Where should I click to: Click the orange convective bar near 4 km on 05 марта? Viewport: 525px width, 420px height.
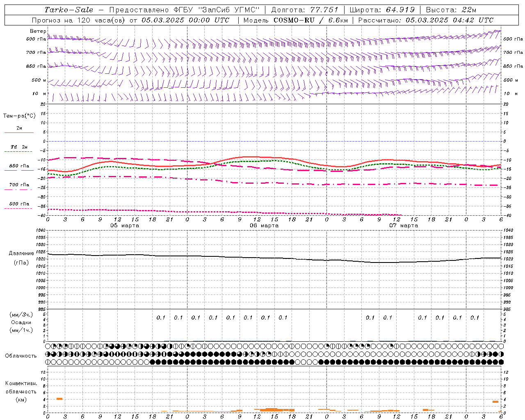[59, 399]
